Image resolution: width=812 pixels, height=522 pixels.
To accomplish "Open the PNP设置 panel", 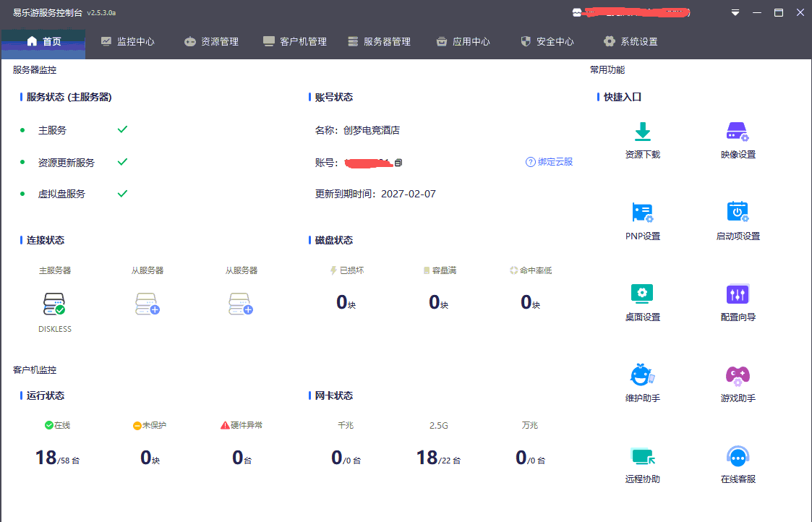I will pos(642,219).
